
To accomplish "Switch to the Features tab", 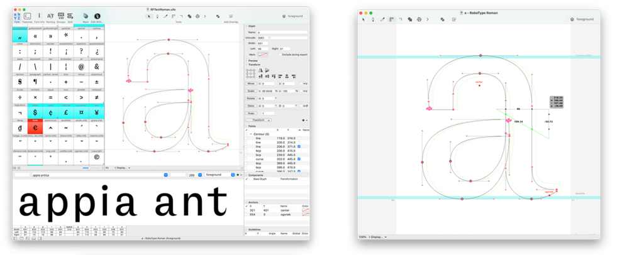I will coord(28,18).
